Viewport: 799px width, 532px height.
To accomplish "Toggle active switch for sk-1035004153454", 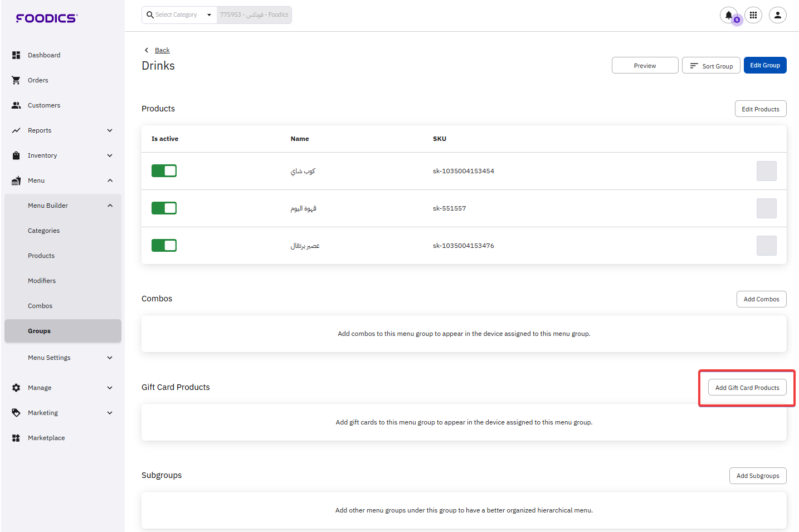I will click(x=164, y=171).
